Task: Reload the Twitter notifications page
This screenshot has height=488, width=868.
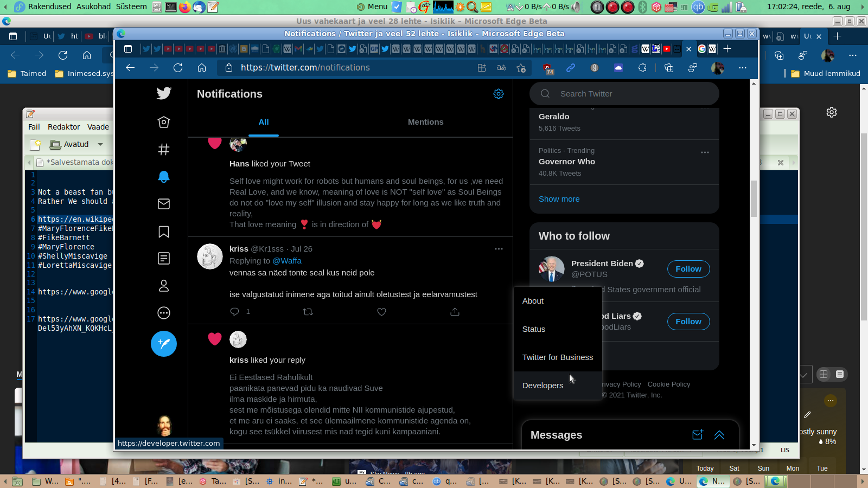Action: click(x=178, y=68)
